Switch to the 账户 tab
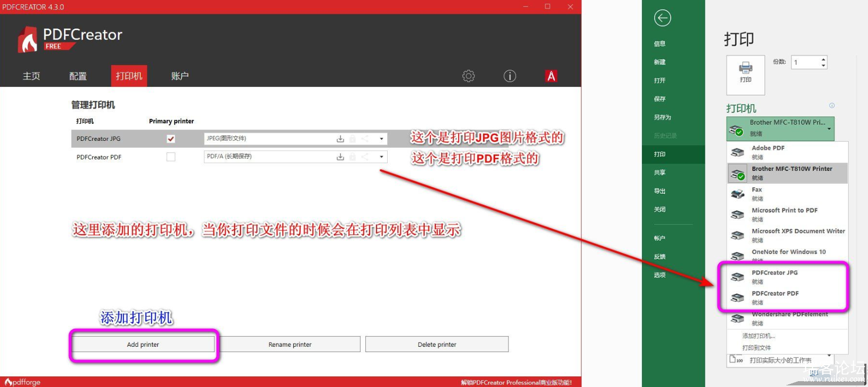 pyautogui.click(x=180, y=76)
